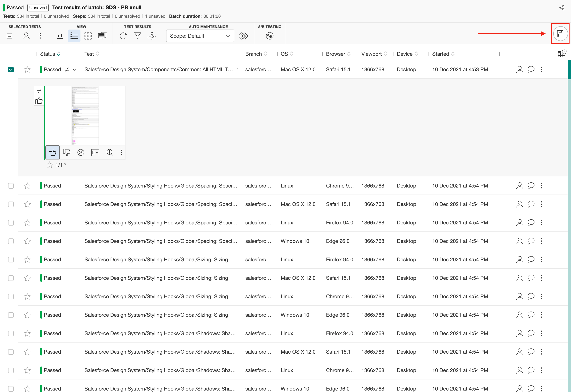Refresh the test results

pyautogui.click(x=123, y=36)
